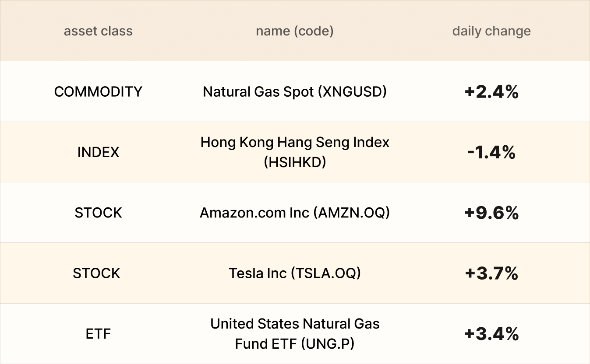Open Amazon.com Inc (AMZN.OQ) entry
This screenshot has width=590, height=364.
pos(294,213)
